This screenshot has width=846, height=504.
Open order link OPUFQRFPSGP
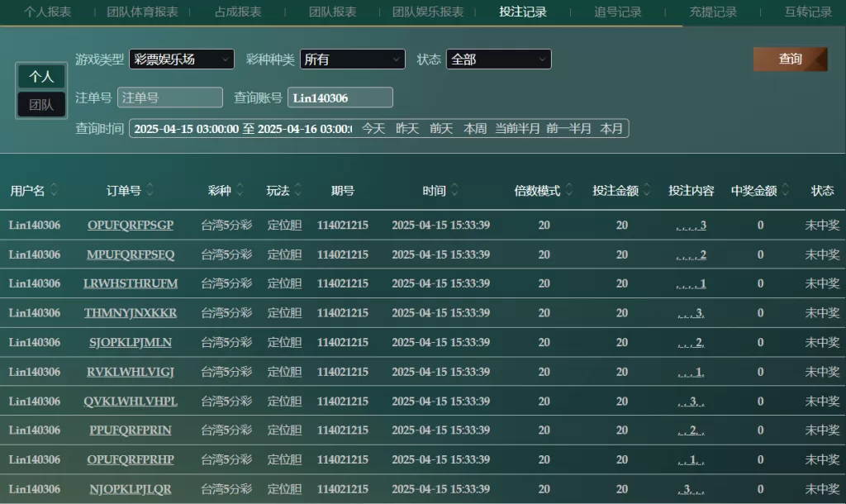pyautogui.click(x=131, y=226)
